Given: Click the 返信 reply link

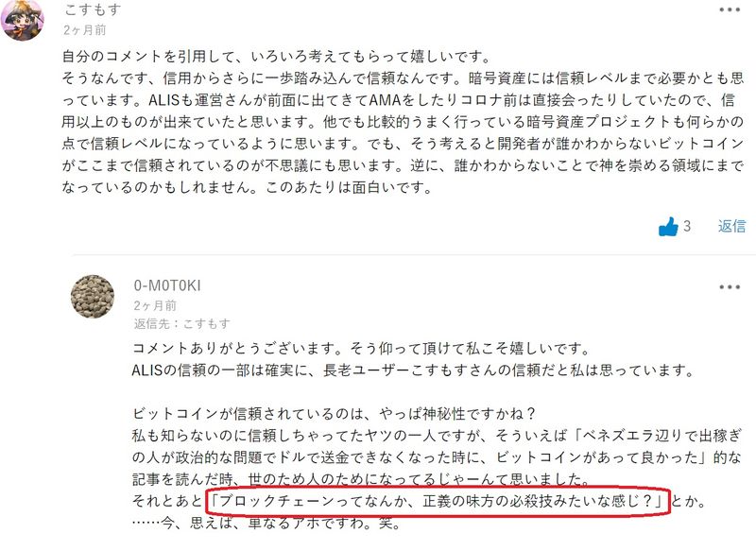Looking at the screenshot, I should point(731,226).
